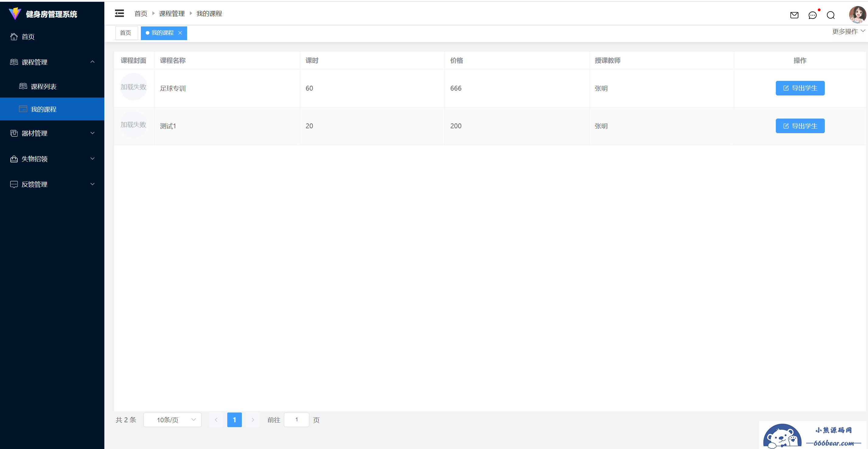868x449 pixels.
Task: Click teacher 张明 in 足球专训 row
Action: pyautogui.click(x=601, y=88)
